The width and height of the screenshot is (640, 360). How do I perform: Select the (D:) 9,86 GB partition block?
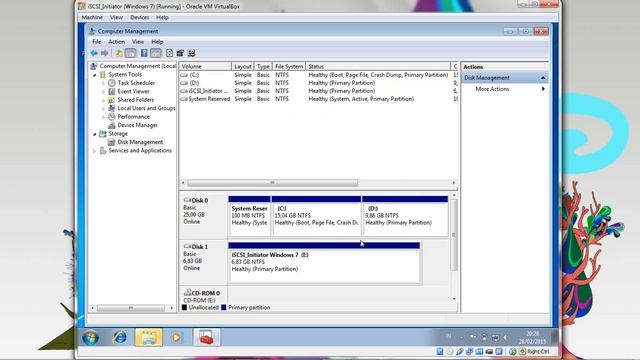pyautogui.click(x=405, y=216)
